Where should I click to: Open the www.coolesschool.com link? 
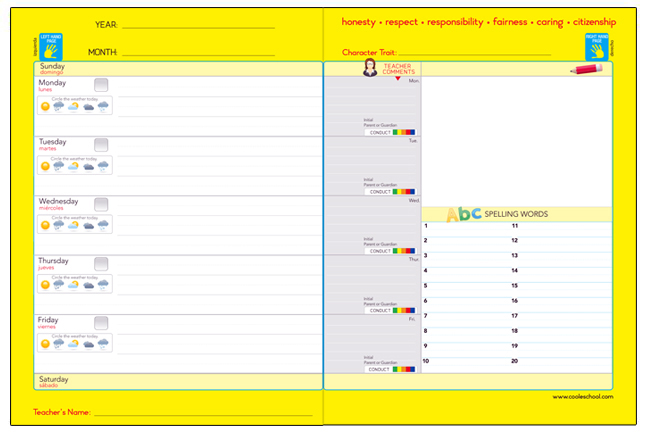[582, 396]
